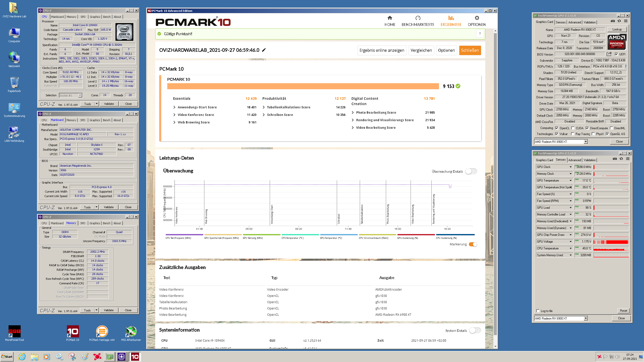This screenshot has width=644, height=362.
Task: Switch to Mainboard tab in top CPU-Z window
Action: 57,17
